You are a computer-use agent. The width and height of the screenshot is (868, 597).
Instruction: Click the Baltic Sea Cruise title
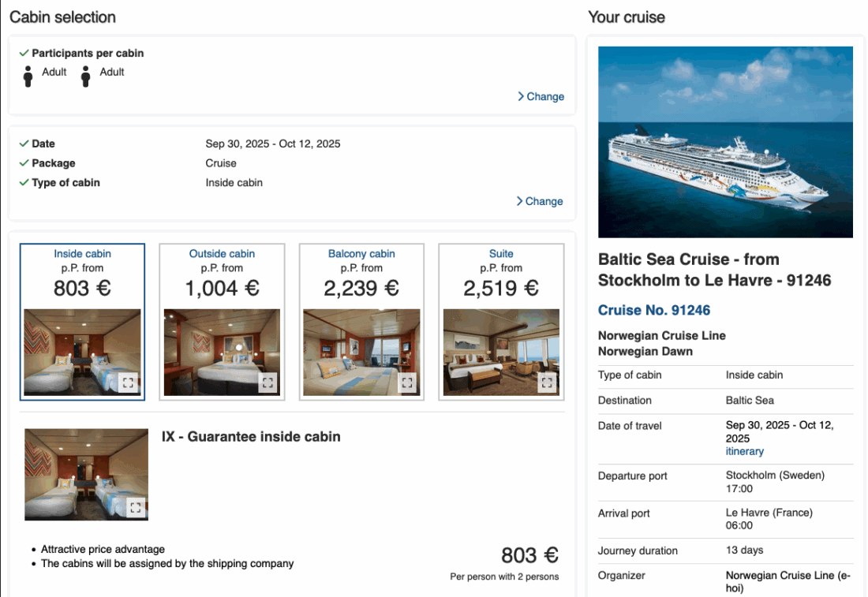click(x=714, y=270)
